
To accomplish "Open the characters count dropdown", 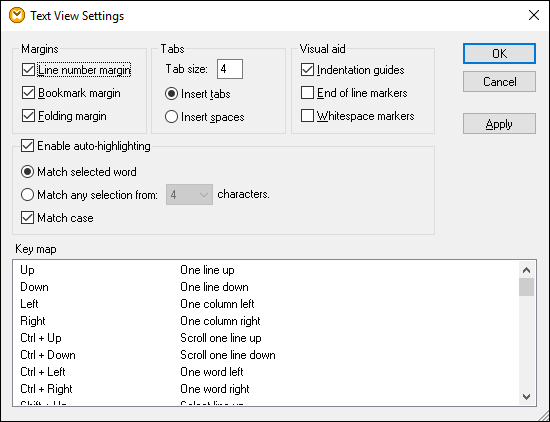I will click(189, 194).
